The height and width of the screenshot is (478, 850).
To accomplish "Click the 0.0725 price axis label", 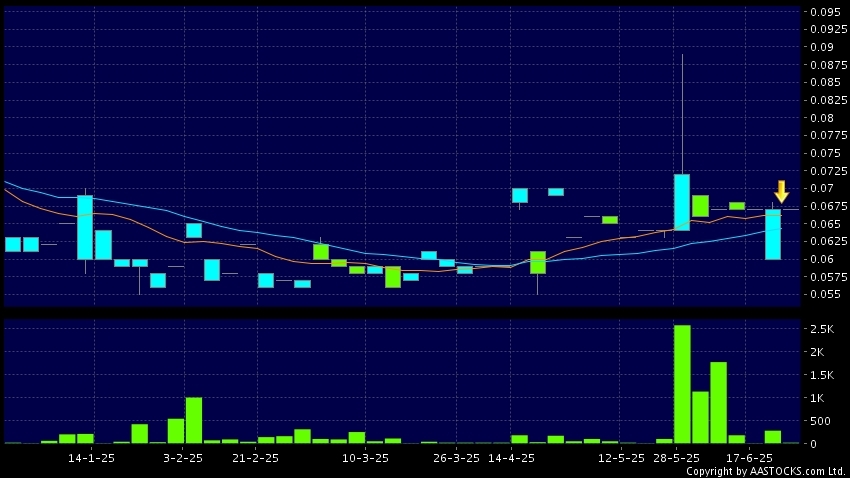I will [828, 171].
